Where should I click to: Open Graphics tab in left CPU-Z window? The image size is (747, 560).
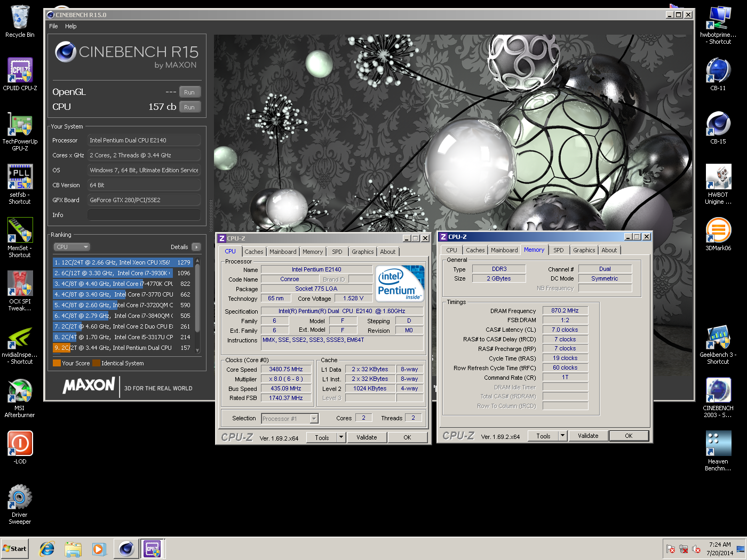click(363, 252)
